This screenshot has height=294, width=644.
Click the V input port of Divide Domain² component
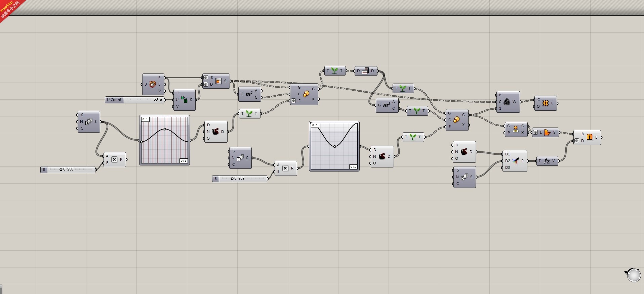(x=173, y=106)
